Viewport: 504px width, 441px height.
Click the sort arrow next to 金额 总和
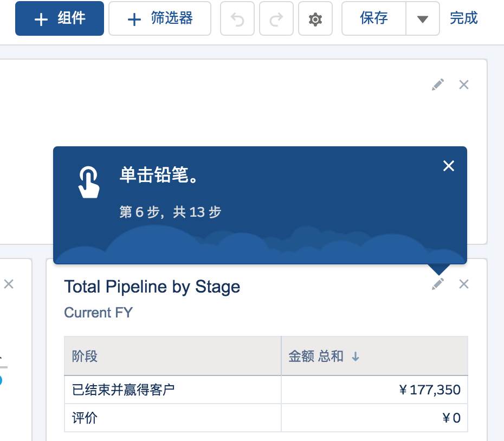click(355, 356)
